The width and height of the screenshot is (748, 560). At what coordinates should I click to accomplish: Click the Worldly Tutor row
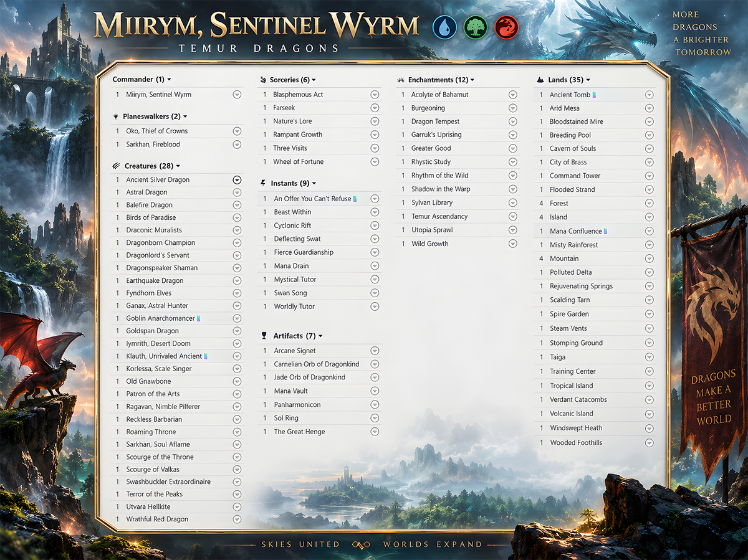point(320,306)
